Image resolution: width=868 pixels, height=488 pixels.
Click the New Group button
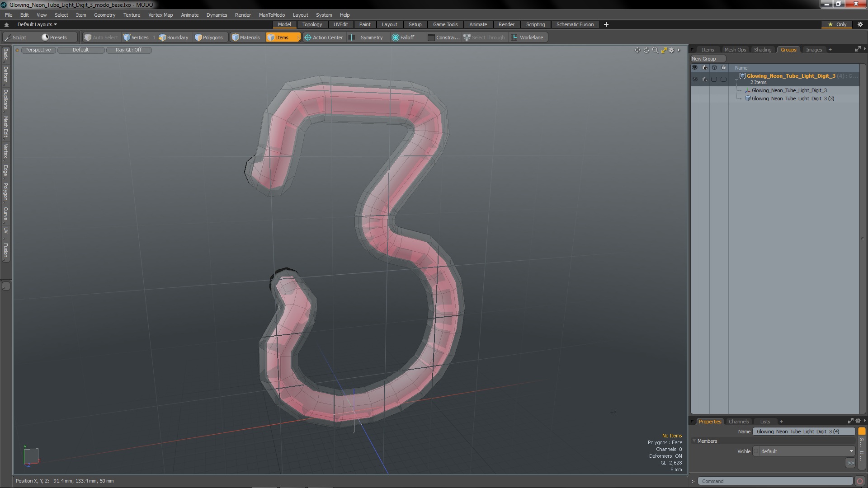708,59
